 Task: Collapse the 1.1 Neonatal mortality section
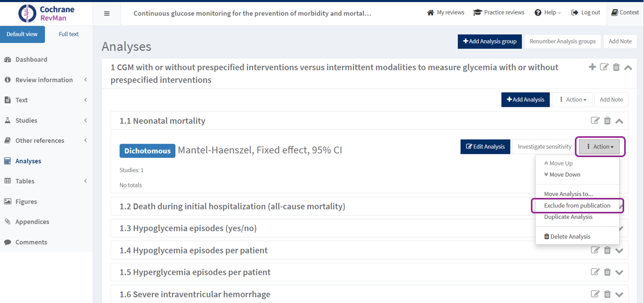619,121
